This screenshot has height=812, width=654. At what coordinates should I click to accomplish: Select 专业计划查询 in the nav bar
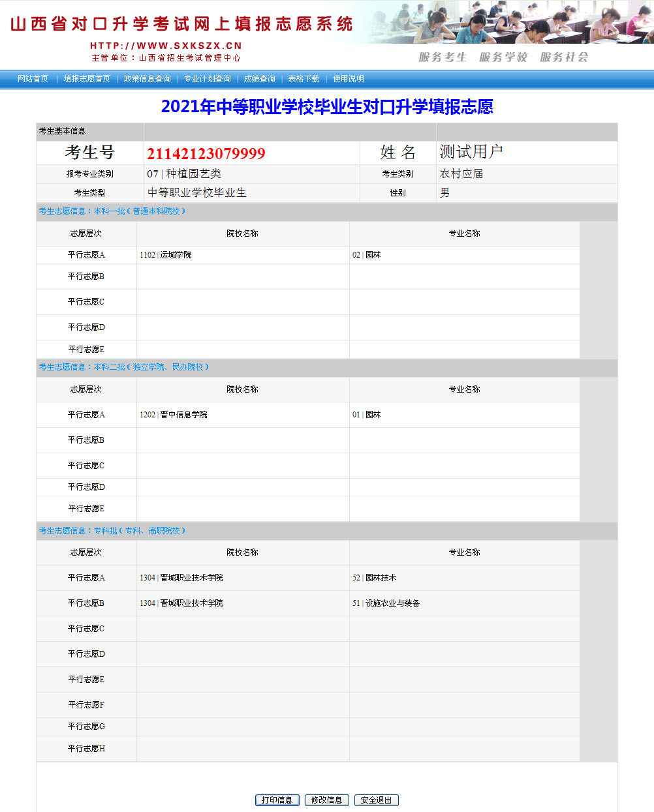[208, 79]
